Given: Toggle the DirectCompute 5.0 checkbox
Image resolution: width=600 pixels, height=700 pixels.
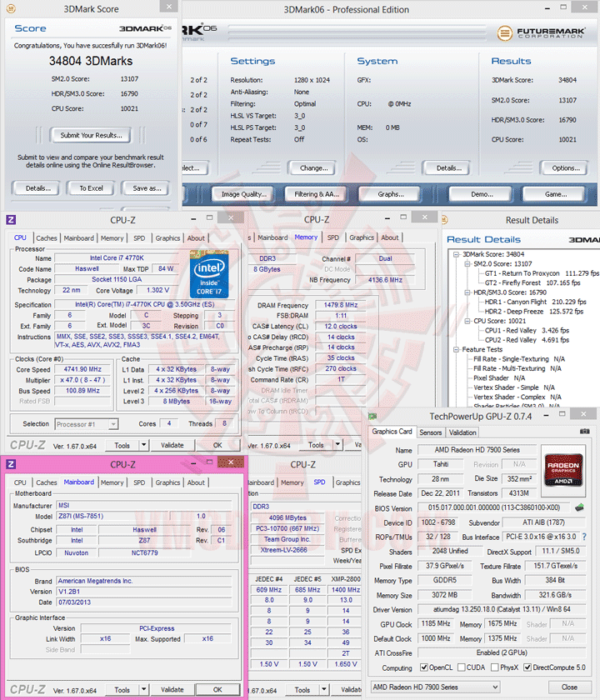Looking at the screenshot, I should [x=527, y=667].
